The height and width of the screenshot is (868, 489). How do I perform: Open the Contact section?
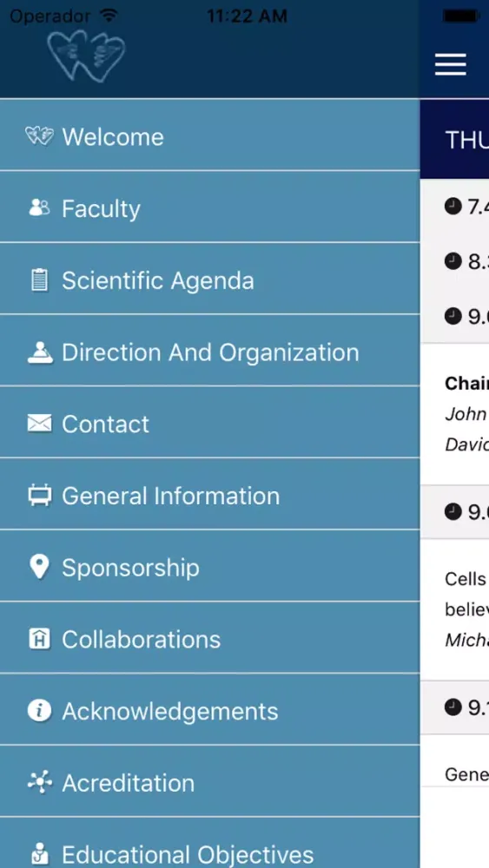click(x=210, y=423)
